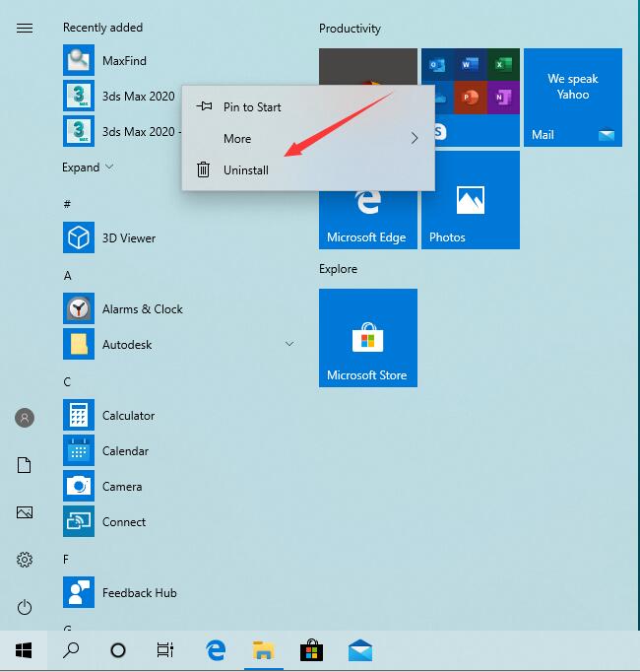The height and width of the screenshot is (672, 640).
Task: Expand the Autodesk folder chevron
Action: tap(289, 344)
